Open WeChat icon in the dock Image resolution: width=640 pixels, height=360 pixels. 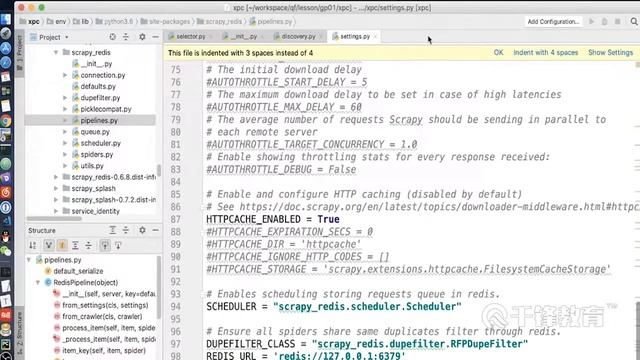pyautogui.click(x=6, y=251)
